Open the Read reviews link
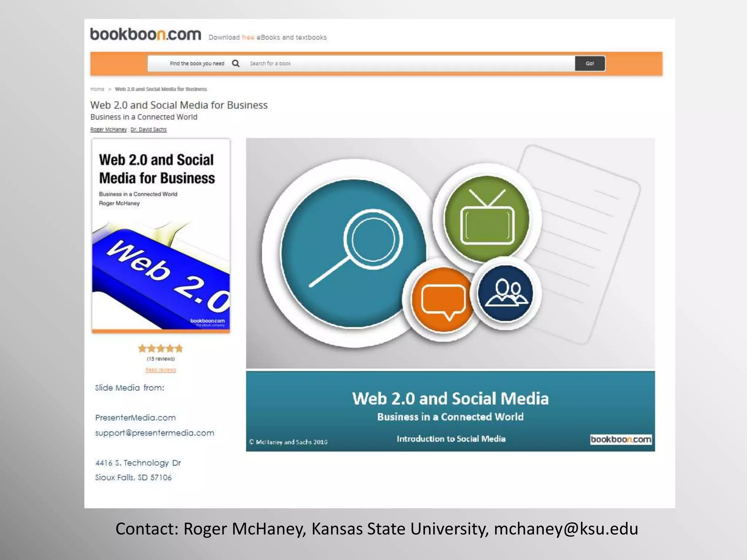 pos(160,370)
